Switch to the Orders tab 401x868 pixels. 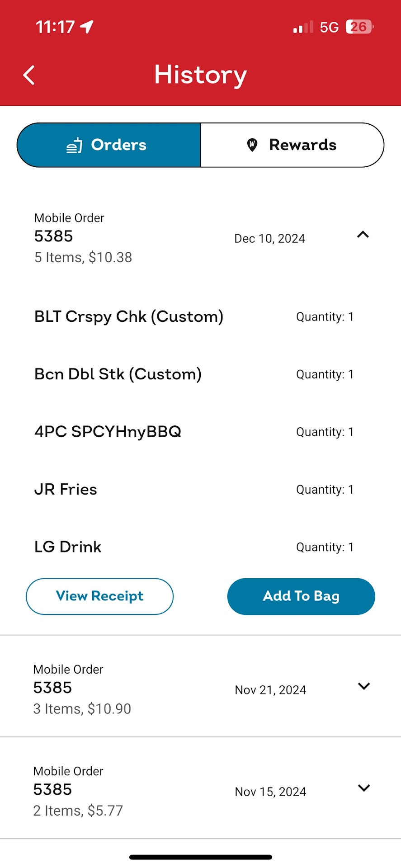(109, 145)
